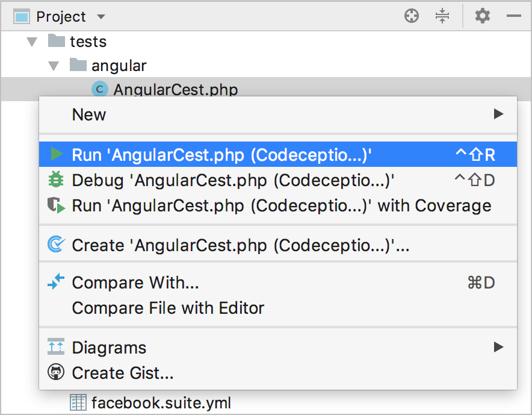
Task: Click the Compare With arrows icon
Action: click(x=56, y=282)
